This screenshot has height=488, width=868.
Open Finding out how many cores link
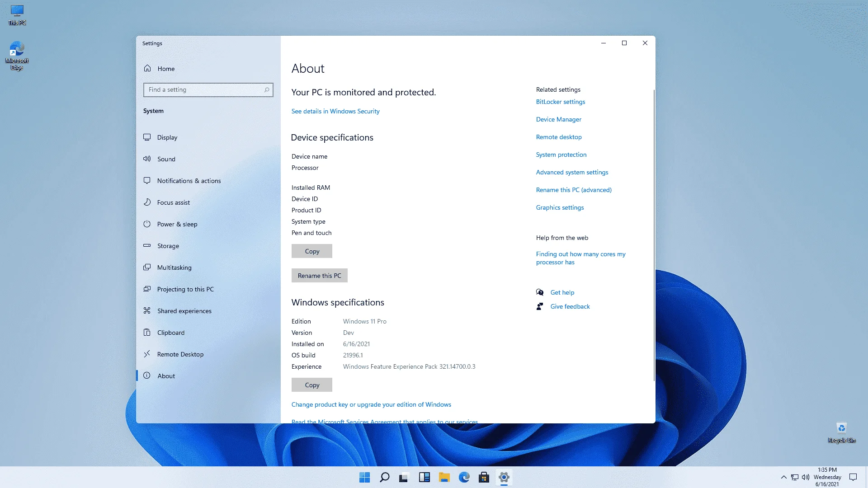pyautogui.click(x=581, y=258)
